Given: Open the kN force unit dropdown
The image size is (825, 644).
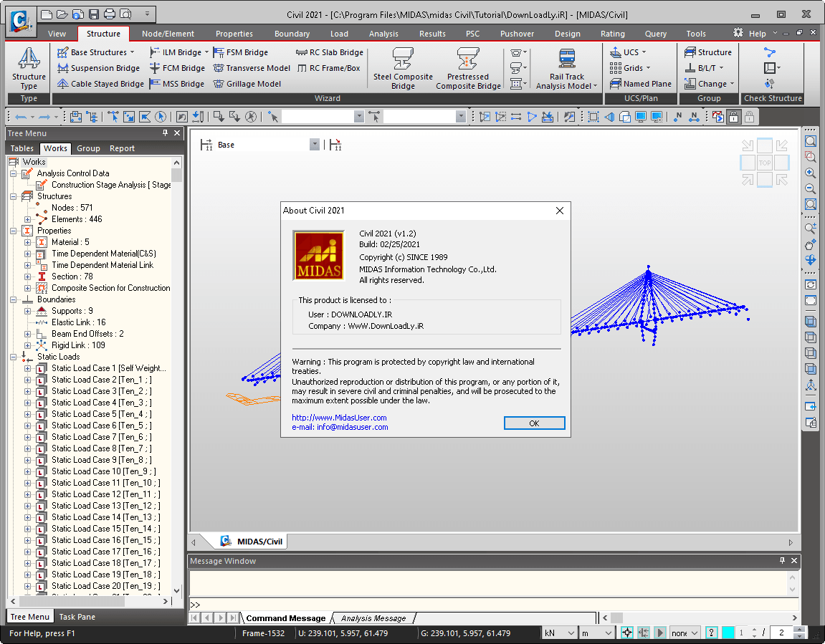Looking at the screenshot, I should (x=558, y=633).
